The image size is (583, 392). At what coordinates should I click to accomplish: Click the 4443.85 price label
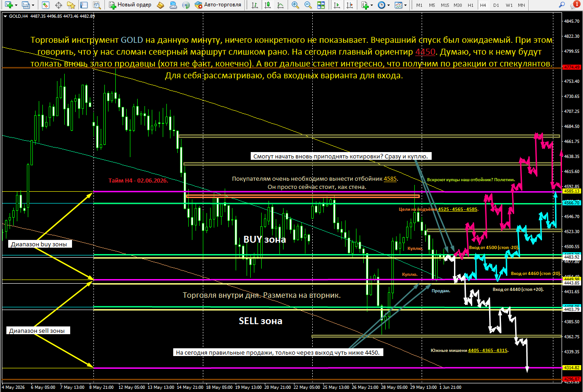(x=571, y=283)
